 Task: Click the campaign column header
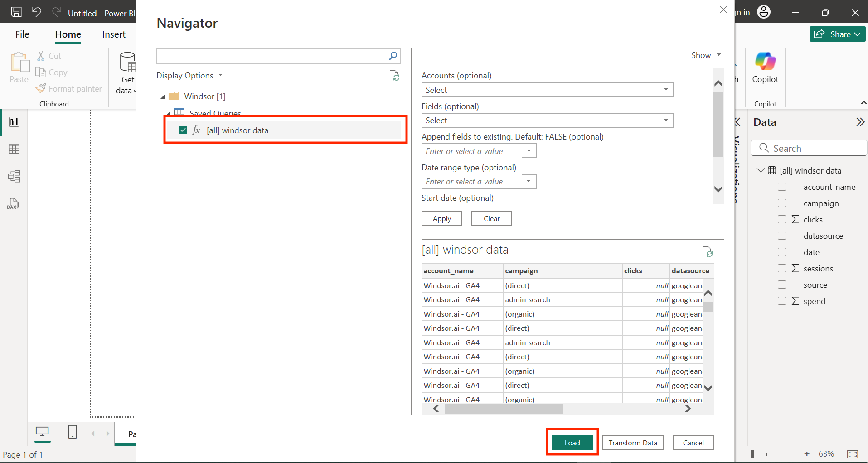click(x=563, y=270)
